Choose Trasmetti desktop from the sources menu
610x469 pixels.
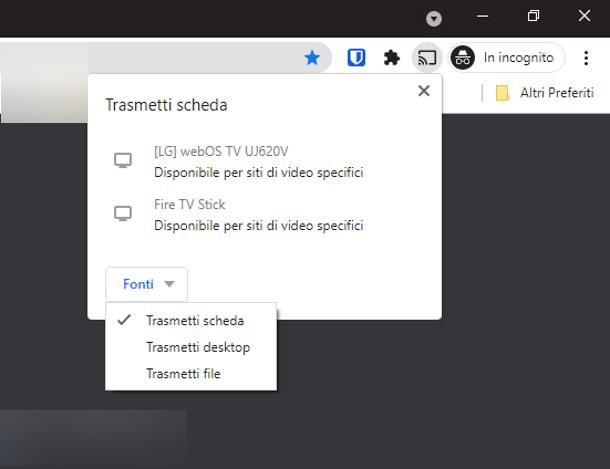click(191, 347)
